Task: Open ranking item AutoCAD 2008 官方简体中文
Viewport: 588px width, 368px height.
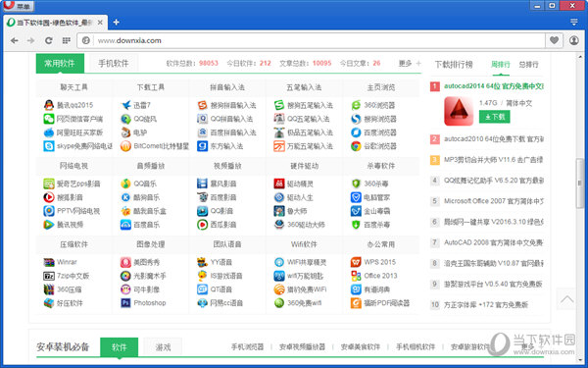Action: [494, 242]
